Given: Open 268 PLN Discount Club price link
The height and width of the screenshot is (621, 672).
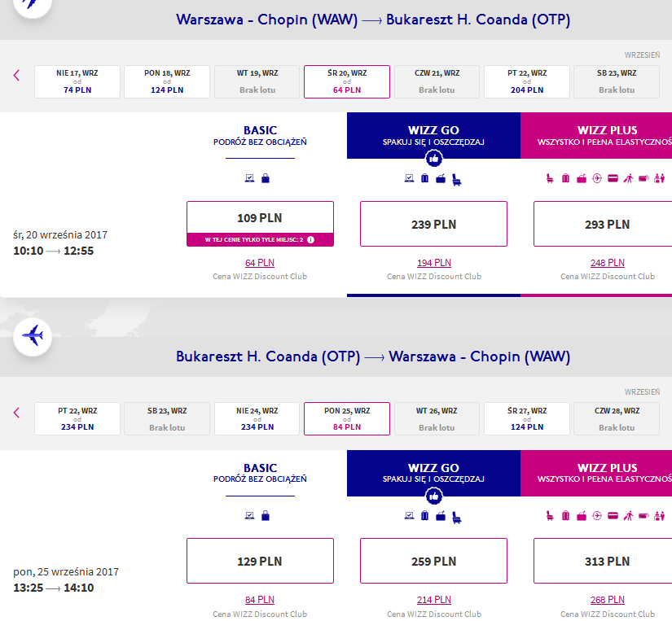Looking at the screenshot, I should pyautogui.click(x=608, y=600).
